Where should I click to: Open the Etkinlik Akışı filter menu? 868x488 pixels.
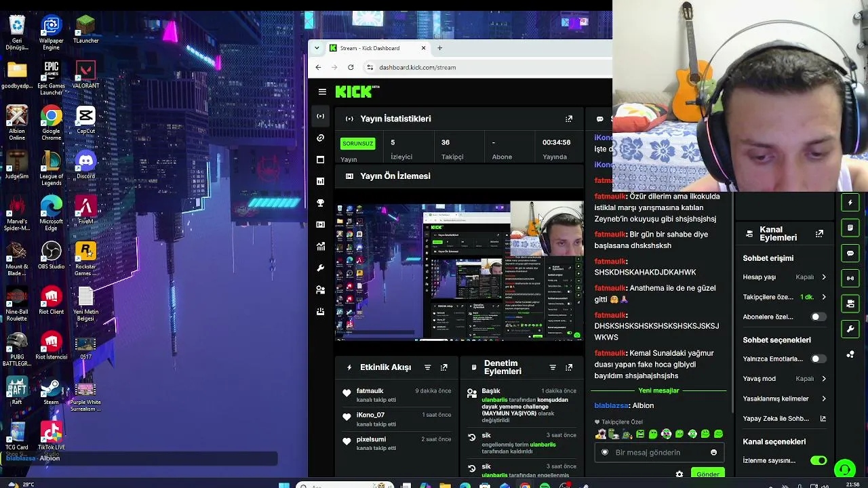pyautogui.click(x=427, y=367)
